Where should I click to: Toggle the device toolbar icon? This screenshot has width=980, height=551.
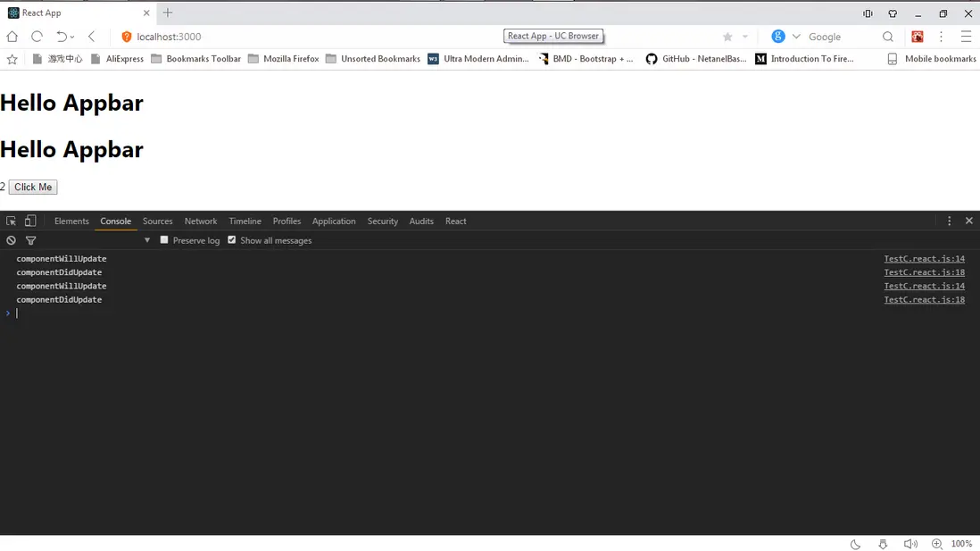[x=30, y=221]
